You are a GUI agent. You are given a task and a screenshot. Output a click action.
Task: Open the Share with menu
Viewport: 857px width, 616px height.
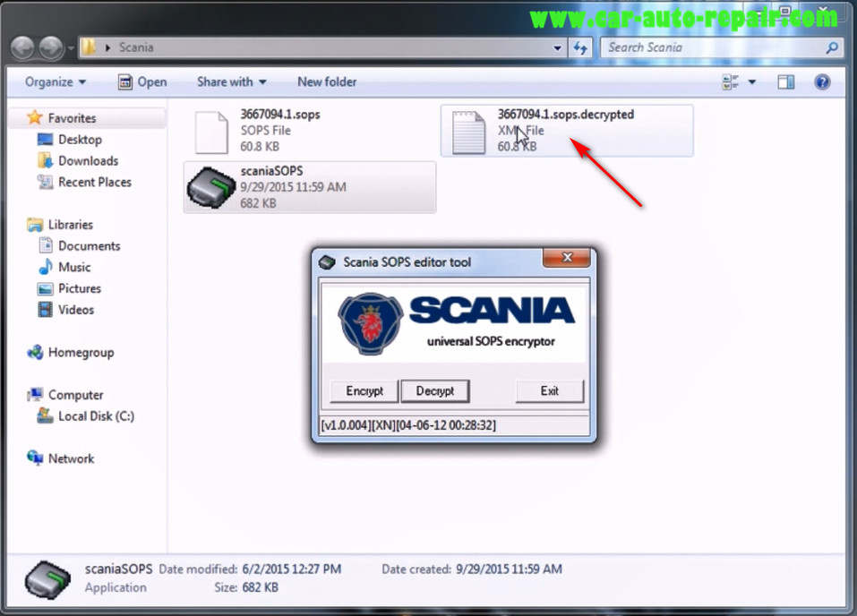point(231,82)
